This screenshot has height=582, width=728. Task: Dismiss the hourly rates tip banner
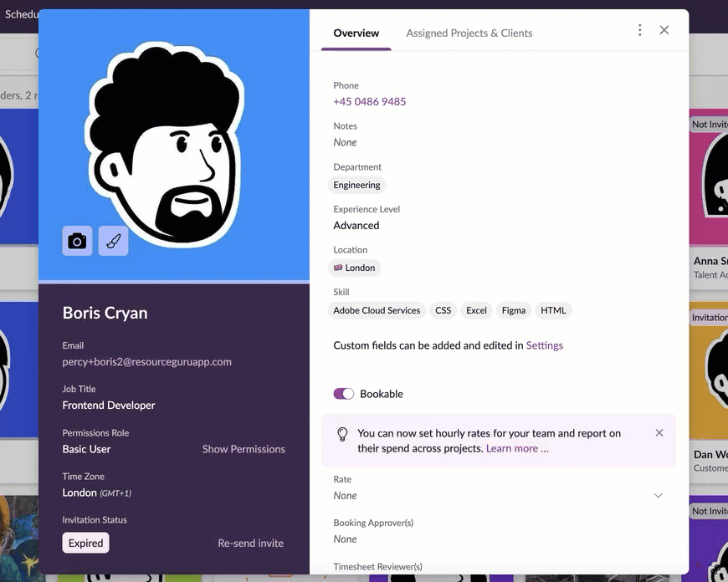659,433
